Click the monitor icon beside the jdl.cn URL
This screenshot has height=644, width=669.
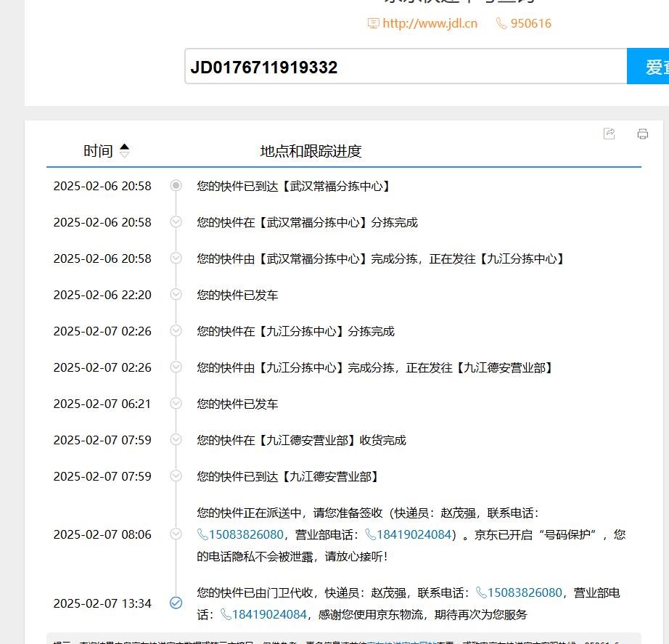374,23
